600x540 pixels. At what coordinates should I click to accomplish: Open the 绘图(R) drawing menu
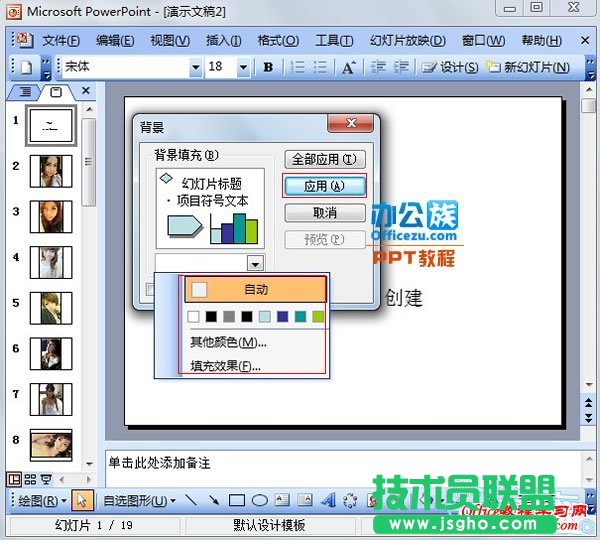pyautogui.click(x=42, y=501)
